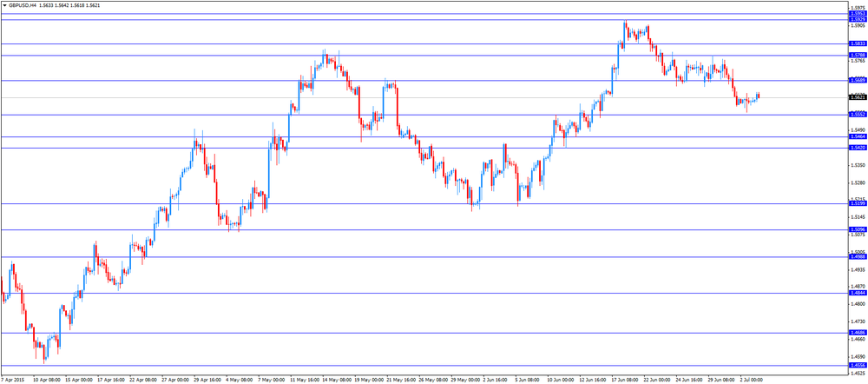Click the 29 May 00:00 time label
Viewport: 868px width, 384px height.
(x=467, y=381)
